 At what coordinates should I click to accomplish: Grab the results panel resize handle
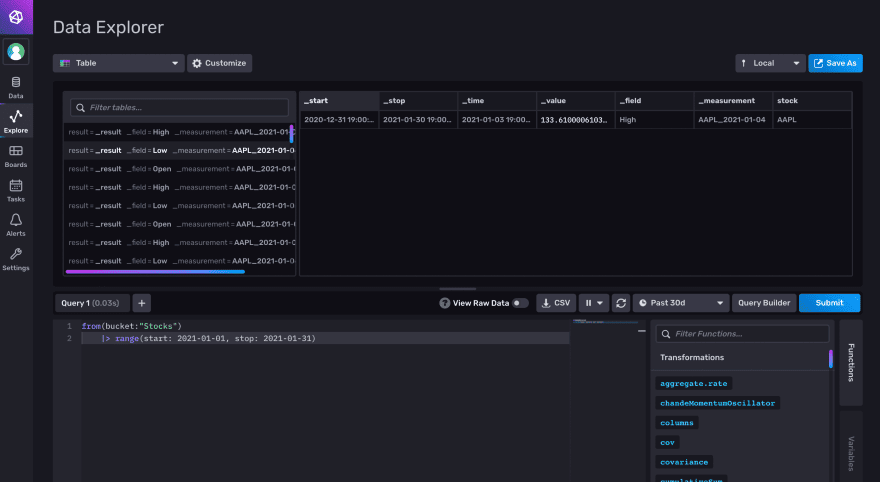pos(457,289)
